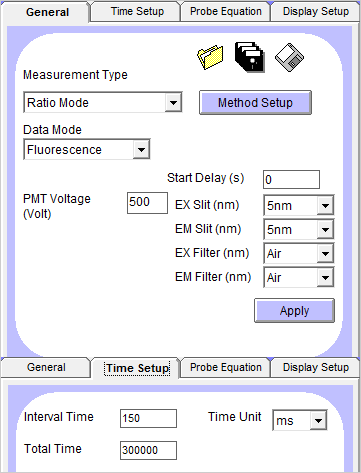Viewport: 361px width, 473px height.
Task: Click the Interval Time field showing 150
Action: click(148, 418)
